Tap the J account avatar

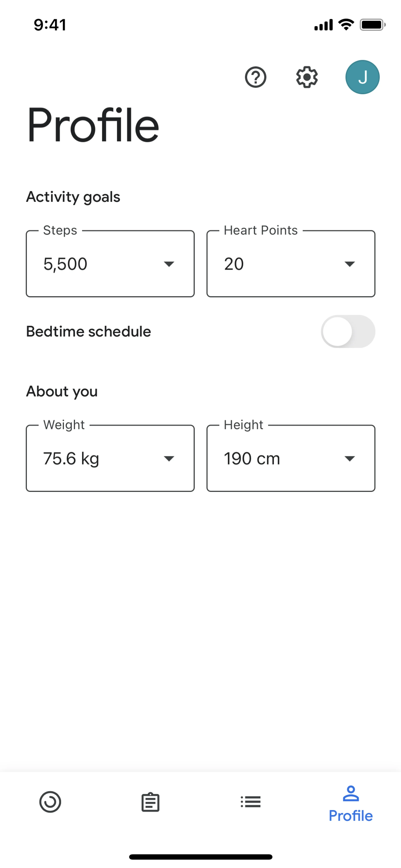(362, 77)
